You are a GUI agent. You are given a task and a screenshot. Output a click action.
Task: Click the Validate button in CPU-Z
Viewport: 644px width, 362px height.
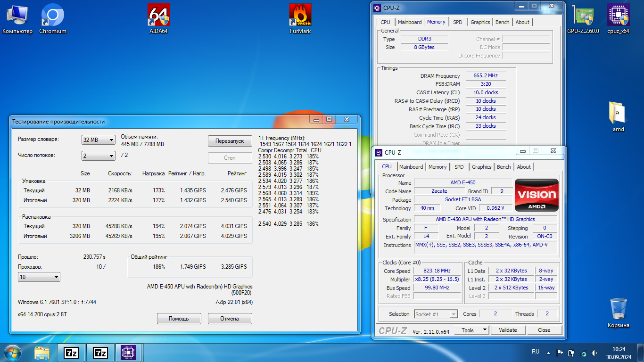[508, 330]
